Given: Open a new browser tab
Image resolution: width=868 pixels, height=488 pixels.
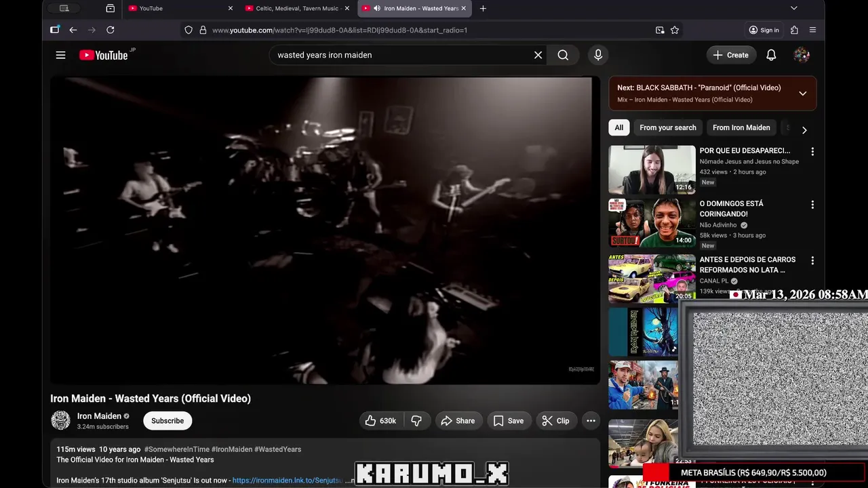Looking at the screenshot, I should [483, 8].
